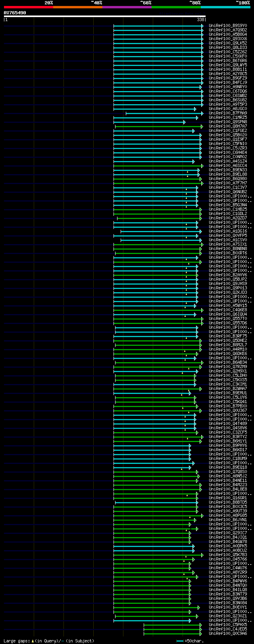Open UniRef100_A7SIX1 entry
Screen dimensions: 254x644
(x=228, y=244)
